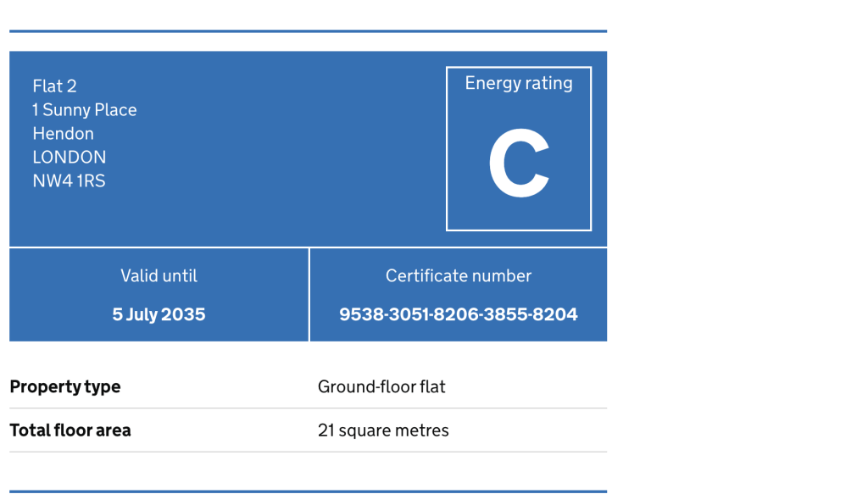868x494 pixels.
Task: Click the Valid until label
Action: point(159,275)
